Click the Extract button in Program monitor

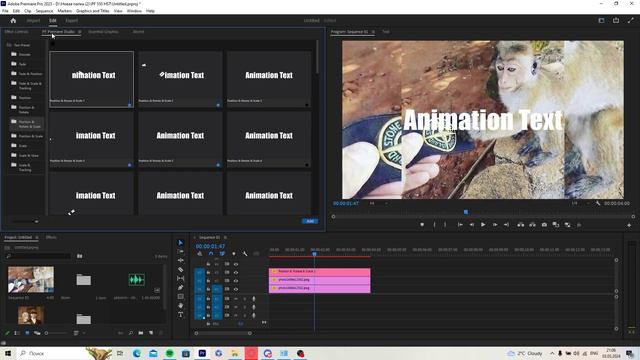tap(532, 224)
